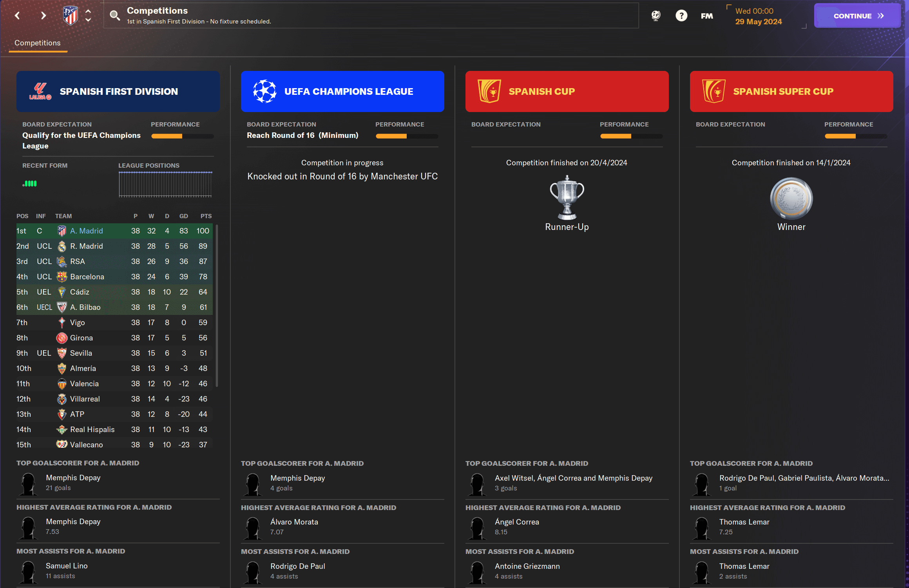Open the world/globe icon in header

tap(655, 16)
